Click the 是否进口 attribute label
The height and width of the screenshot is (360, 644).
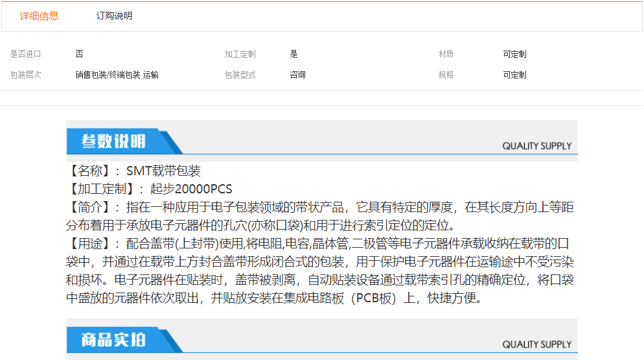tap(26, 54)
